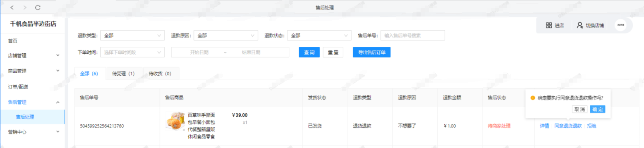The image size is (644, 148).
Task: Click the browser back arrow icon
Action: coord(12,8)
